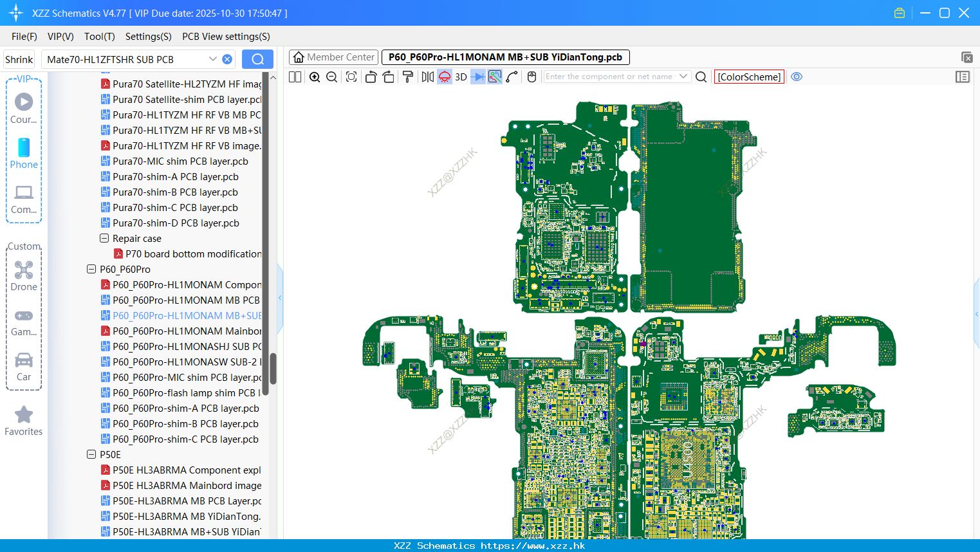Click the www.xzz.hk link in status bar
980x552 pixels.
[x=533, y=546]
